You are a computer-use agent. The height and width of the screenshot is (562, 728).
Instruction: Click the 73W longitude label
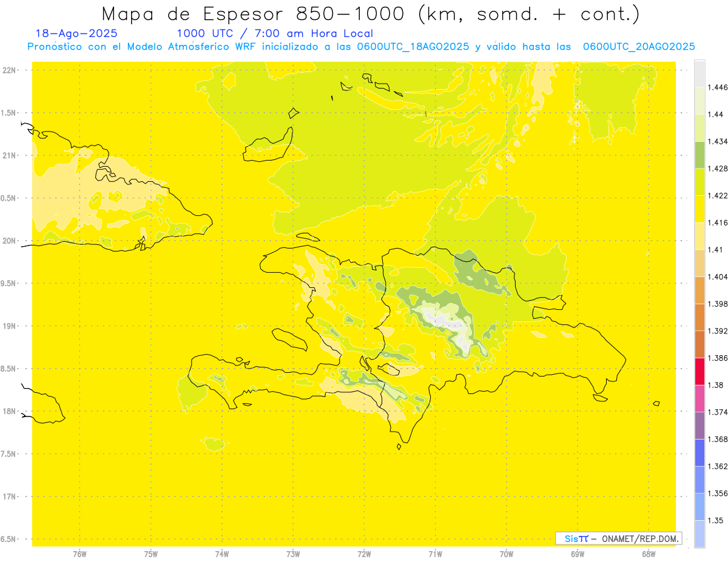tap(293, 554)
